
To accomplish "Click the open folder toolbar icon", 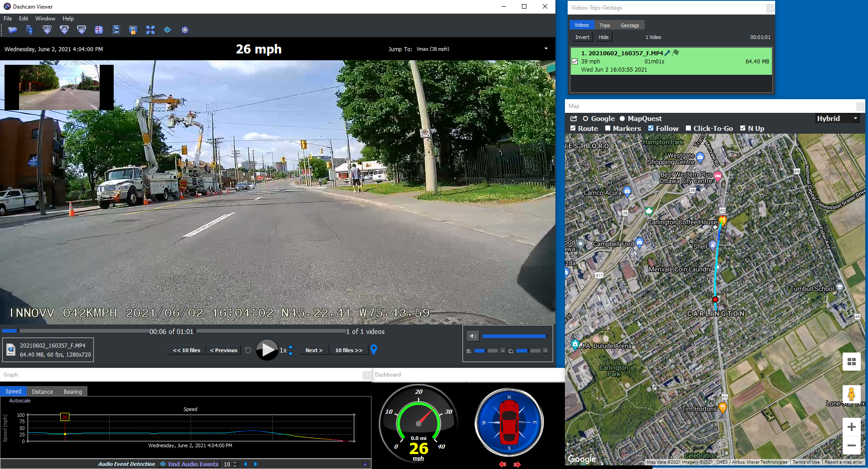I will point(13,30).
